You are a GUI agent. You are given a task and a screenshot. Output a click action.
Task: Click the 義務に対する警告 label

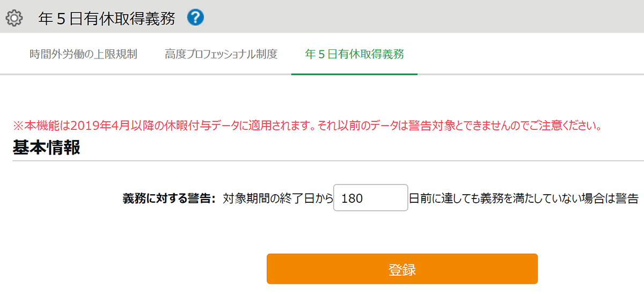tap(169, 199)
